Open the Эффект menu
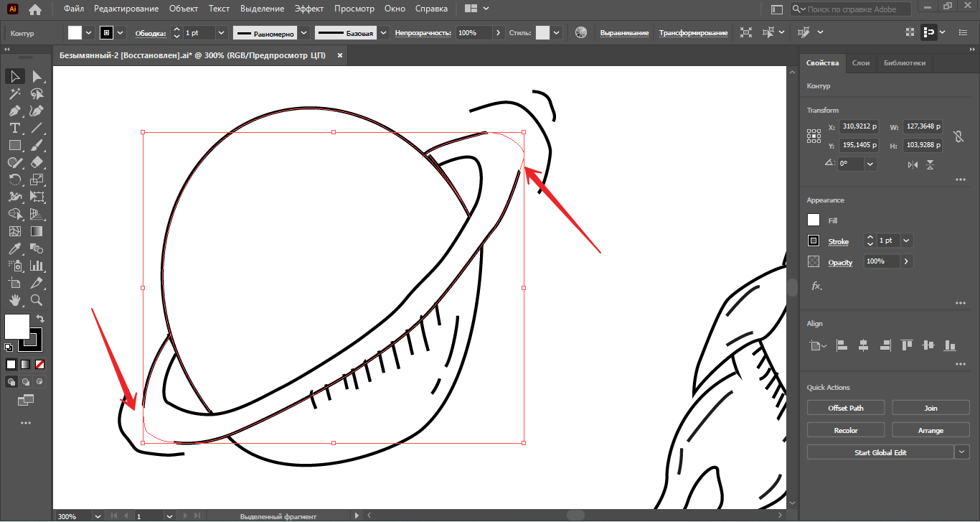980x522 pixels. click(x=309, y=9)
